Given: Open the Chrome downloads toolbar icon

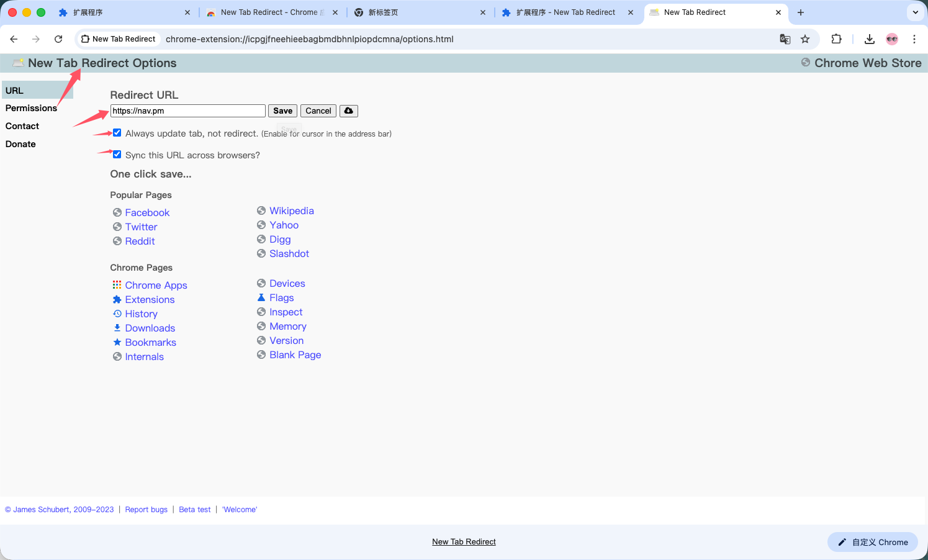Looking at the screenshot, I should coord(870,39).
